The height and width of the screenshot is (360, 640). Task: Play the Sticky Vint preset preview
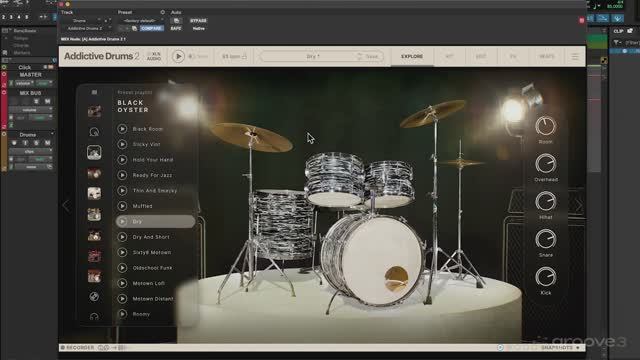[122, 144]
